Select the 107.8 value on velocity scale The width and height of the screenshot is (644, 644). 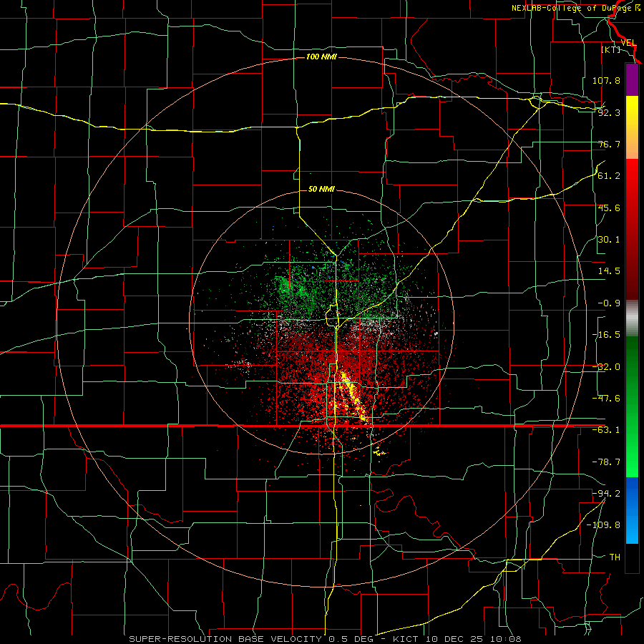coord(606,80)
